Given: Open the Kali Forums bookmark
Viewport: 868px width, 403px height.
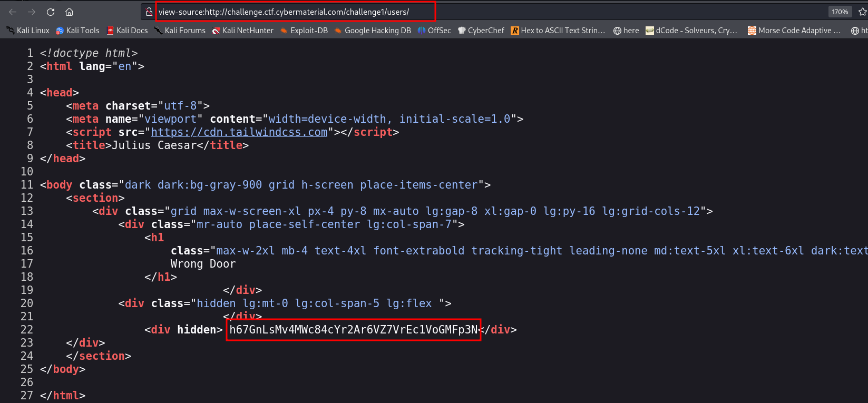Looking at the screenshot, I should 180,31.
